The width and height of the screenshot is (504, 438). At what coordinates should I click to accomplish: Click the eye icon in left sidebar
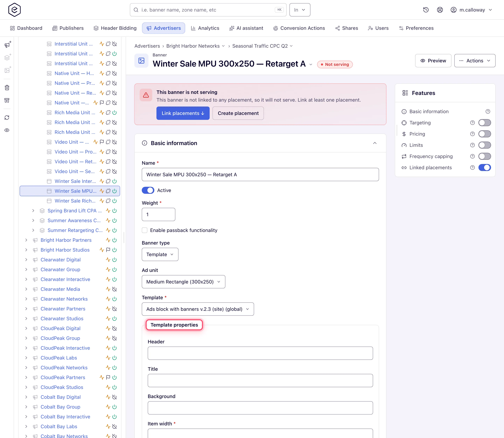pyautogui.click(x=7, y=130)
